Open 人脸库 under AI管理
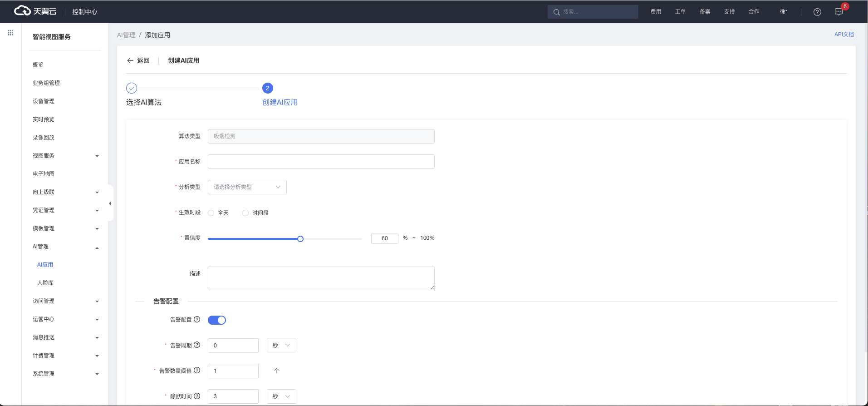This screenshot has width=868, height=406. (45, 283)
